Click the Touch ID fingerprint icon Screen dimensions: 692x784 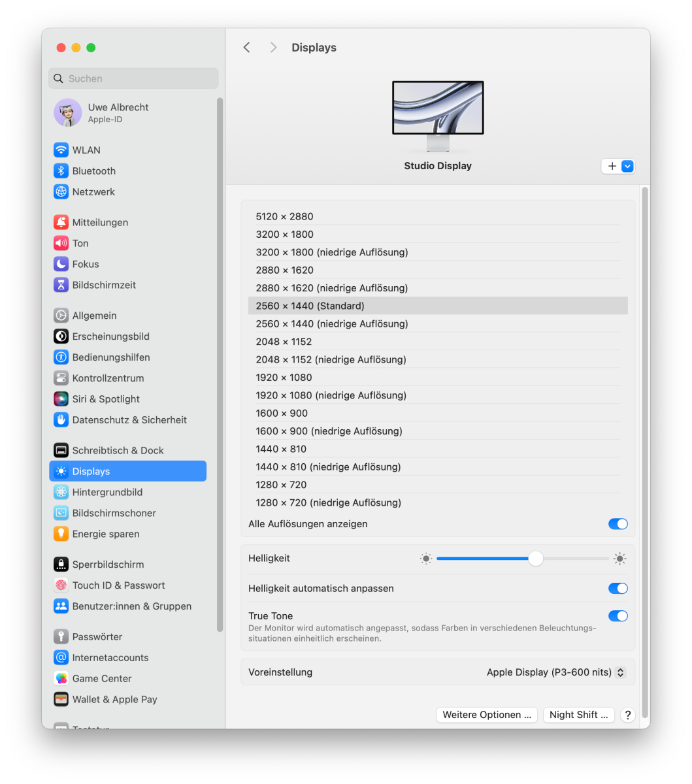61,585
